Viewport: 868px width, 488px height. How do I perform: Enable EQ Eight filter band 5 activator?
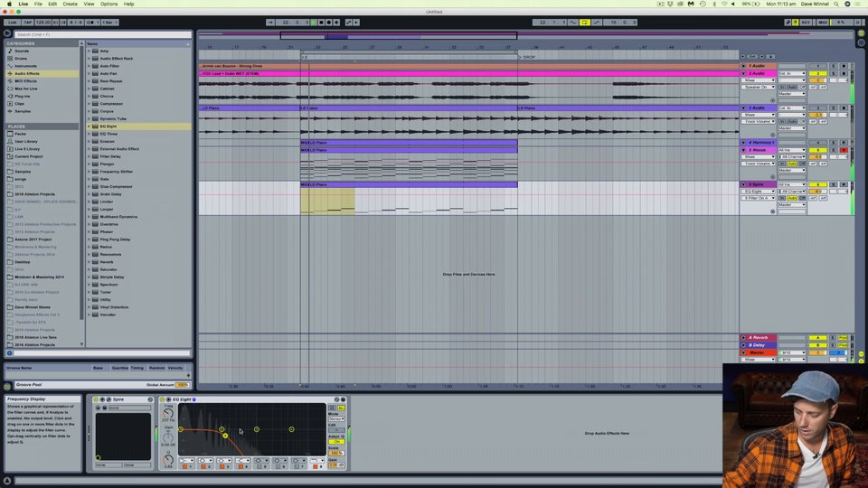pos(259,466)
